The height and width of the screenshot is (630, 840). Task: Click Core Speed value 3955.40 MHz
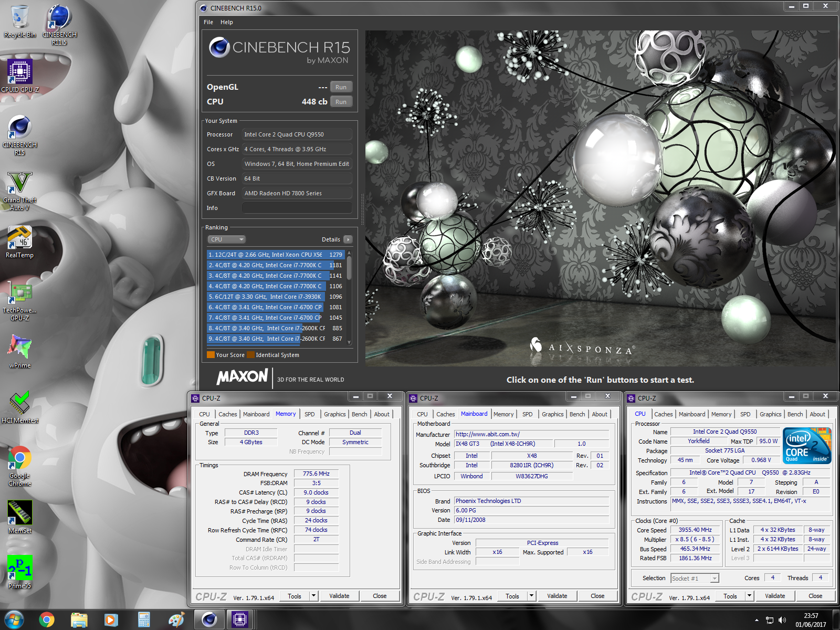pyautogui.click(x=695, y=530)
